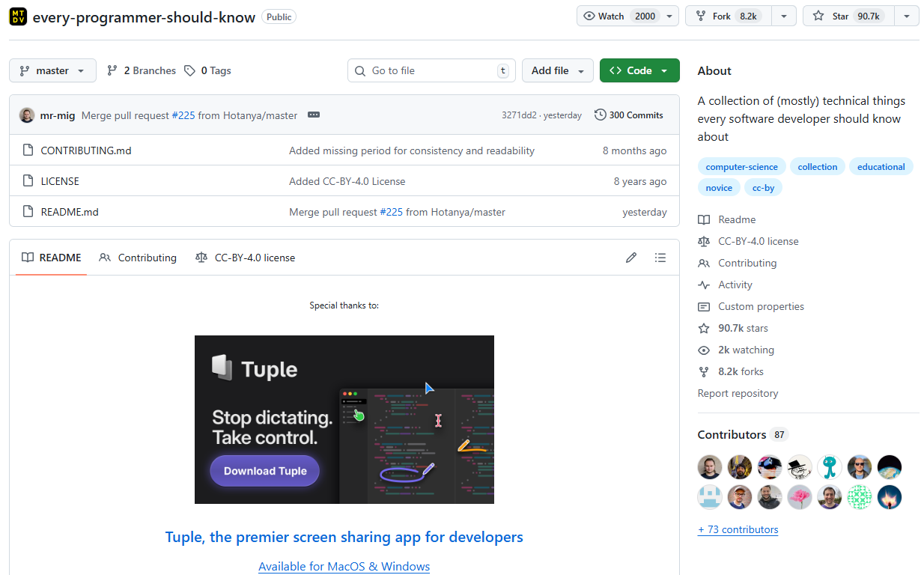Click the Watch button
924x575 pixels.
(x=619, y=16)
